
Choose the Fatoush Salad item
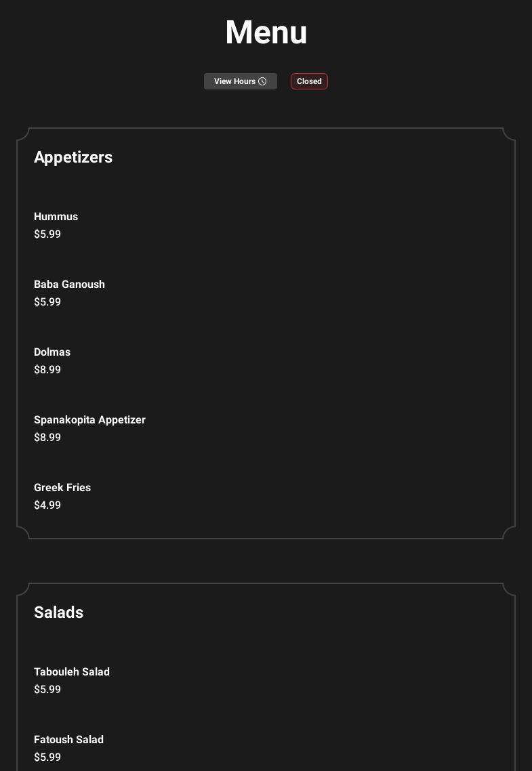coord(68,740)
